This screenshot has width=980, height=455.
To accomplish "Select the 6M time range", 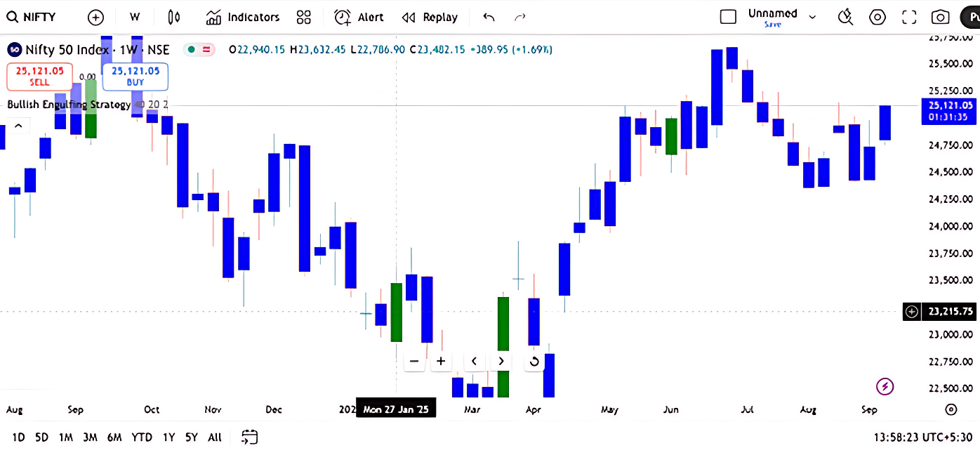I will tap(114, 437).
